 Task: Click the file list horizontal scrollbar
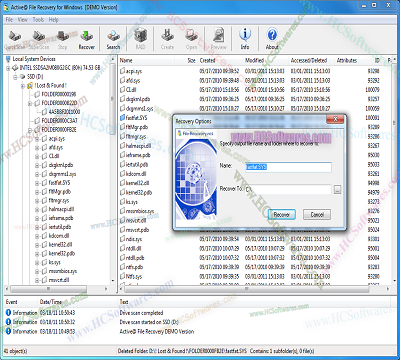pos(247,289)
